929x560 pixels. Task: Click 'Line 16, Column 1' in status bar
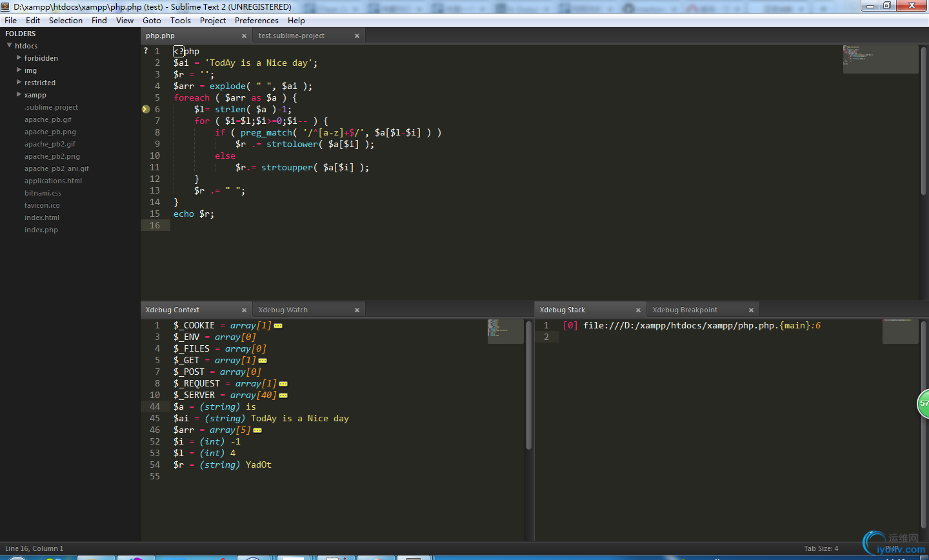(x=34, y=548)
